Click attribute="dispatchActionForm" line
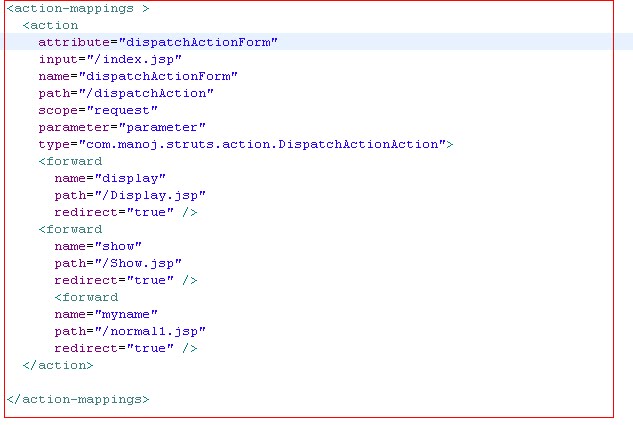Image resolution: width=633 pixels, height=425 pixels. click(158, 42)
